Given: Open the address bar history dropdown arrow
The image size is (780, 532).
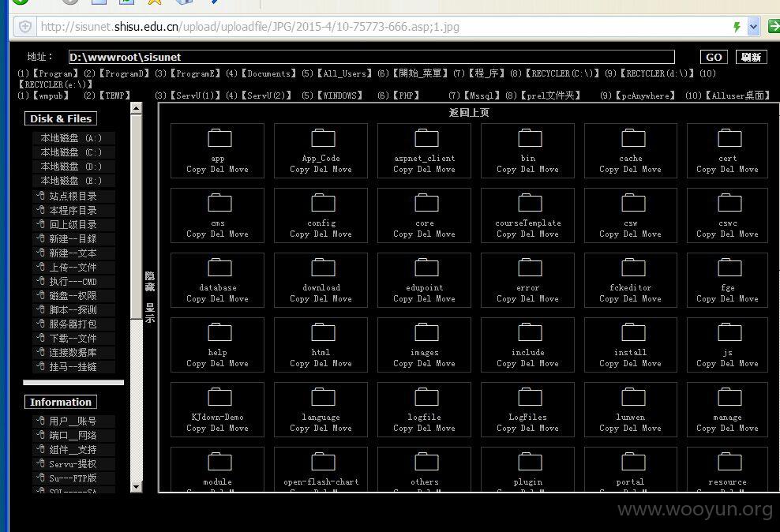Looking at the screenshot, I should [x=753, y=26].
